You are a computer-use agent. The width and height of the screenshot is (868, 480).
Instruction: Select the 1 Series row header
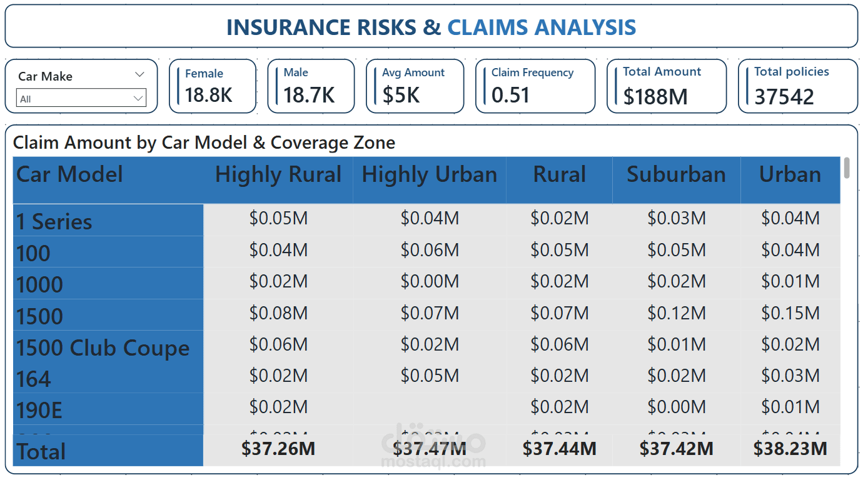54,221
